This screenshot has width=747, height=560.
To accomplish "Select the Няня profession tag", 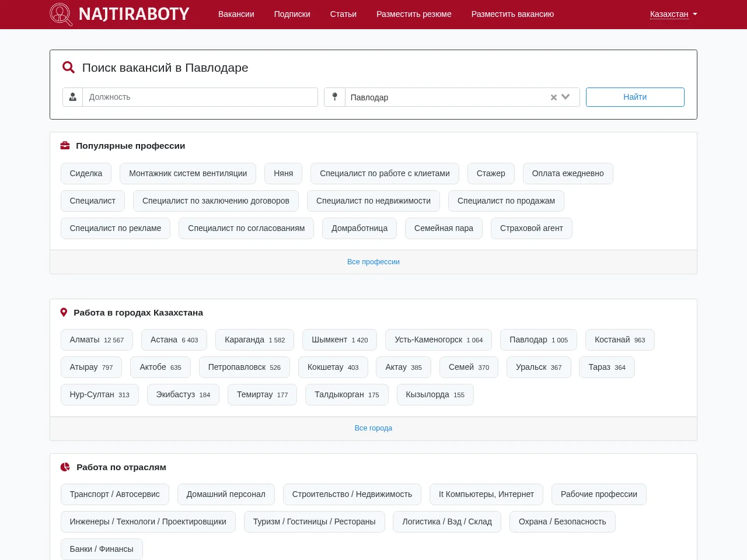I will pos(284,173).
